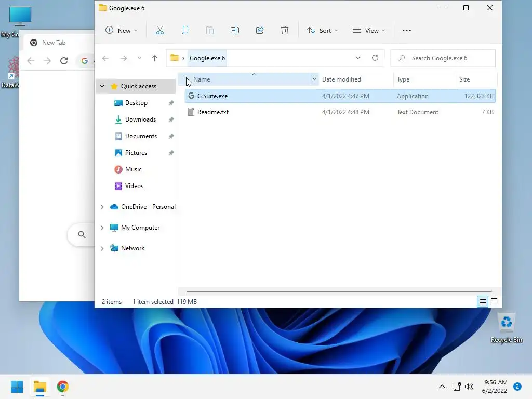
Task: Expand the My Computer tree node
Action: pos(102,228)
